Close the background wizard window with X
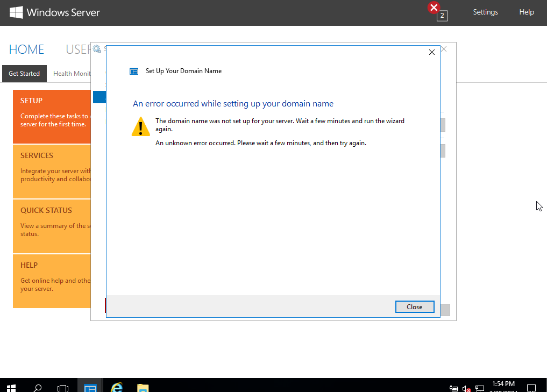Viewport: 547px width, 392px height. pyautogui.click(x=444, y=49)
